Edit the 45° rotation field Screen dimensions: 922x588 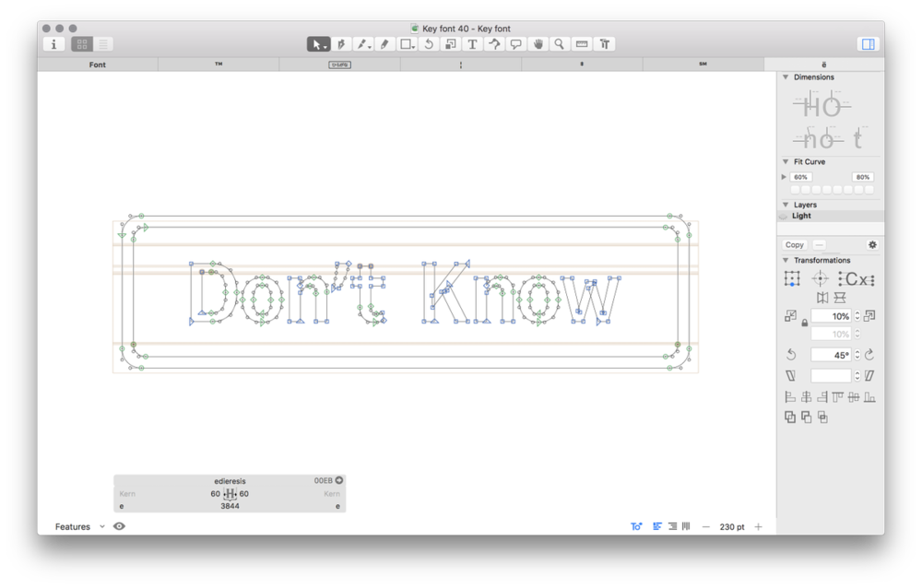tap(832, 355)
